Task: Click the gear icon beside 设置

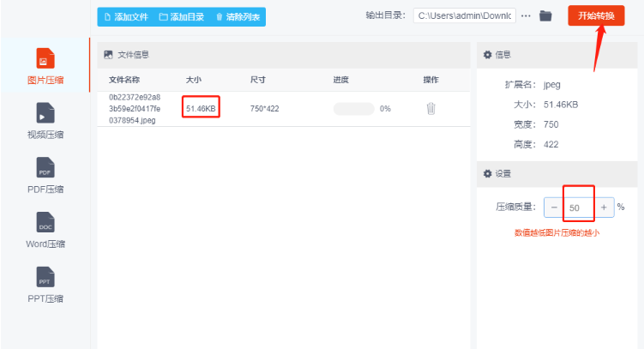Action: pyautogui.click(x=488, y=174)
